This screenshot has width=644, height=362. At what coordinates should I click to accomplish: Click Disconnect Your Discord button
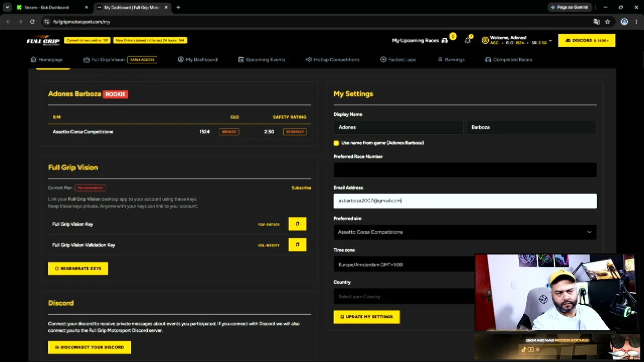(90, 347)
